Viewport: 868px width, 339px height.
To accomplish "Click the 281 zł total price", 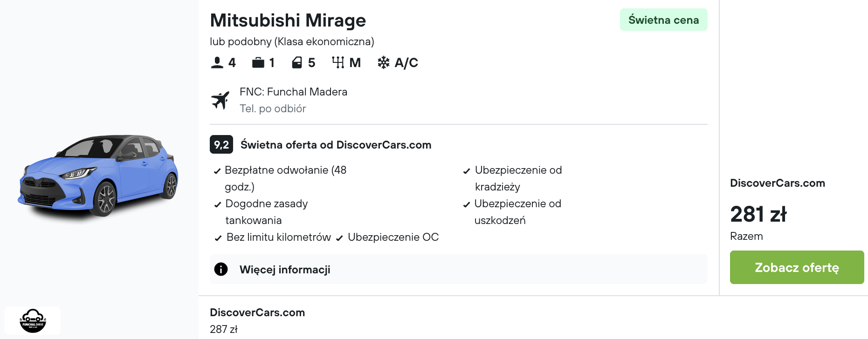I will click(x=758, y=215).
